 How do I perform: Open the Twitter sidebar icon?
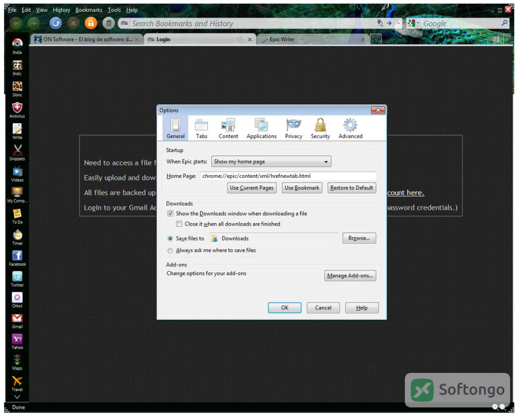17,279
